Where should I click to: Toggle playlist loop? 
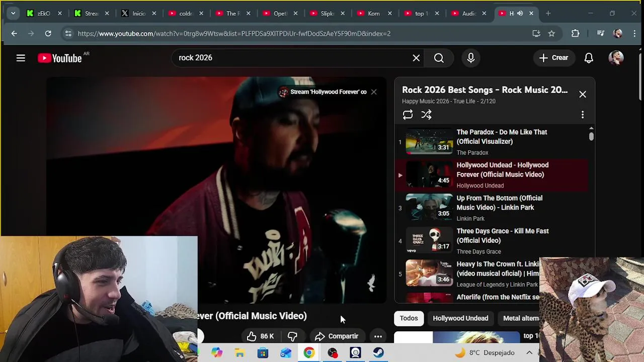point(408,115)
